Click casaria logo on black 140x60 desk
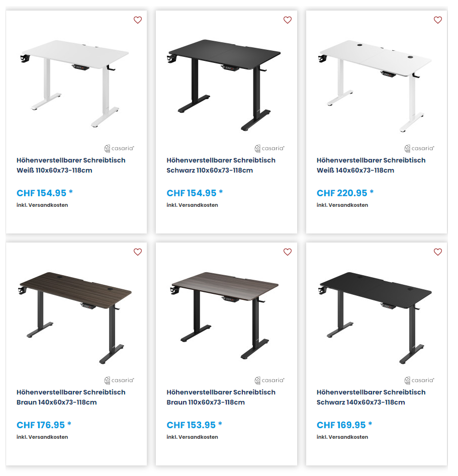458x476 pixels. tap(419, 380)
